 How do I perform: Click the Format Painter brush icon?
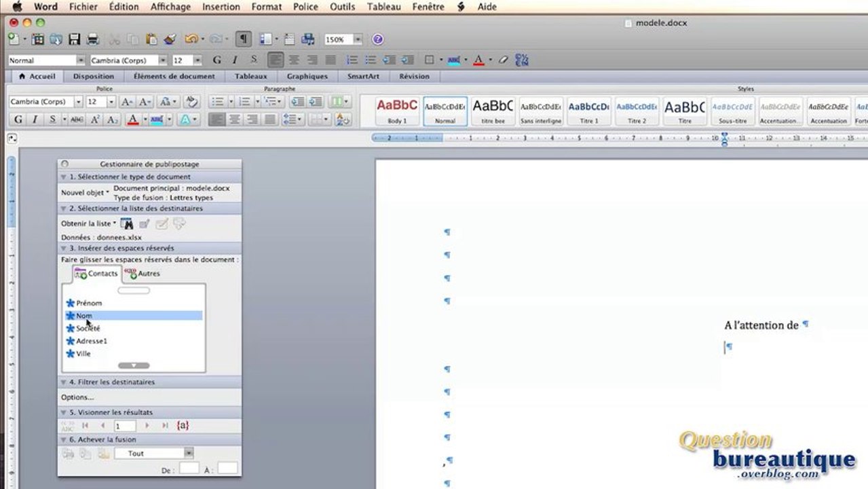pyautogui.click(x=170, y=39)
